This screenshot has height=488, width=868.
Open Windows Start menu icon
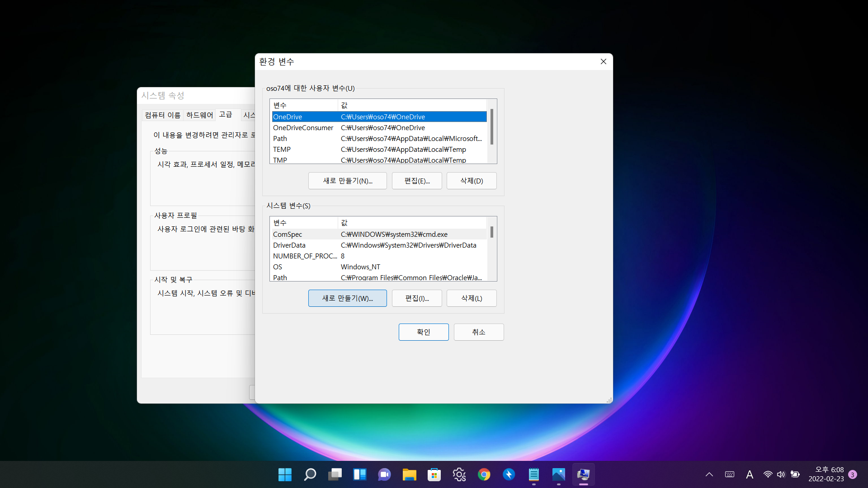pos(285,474)
